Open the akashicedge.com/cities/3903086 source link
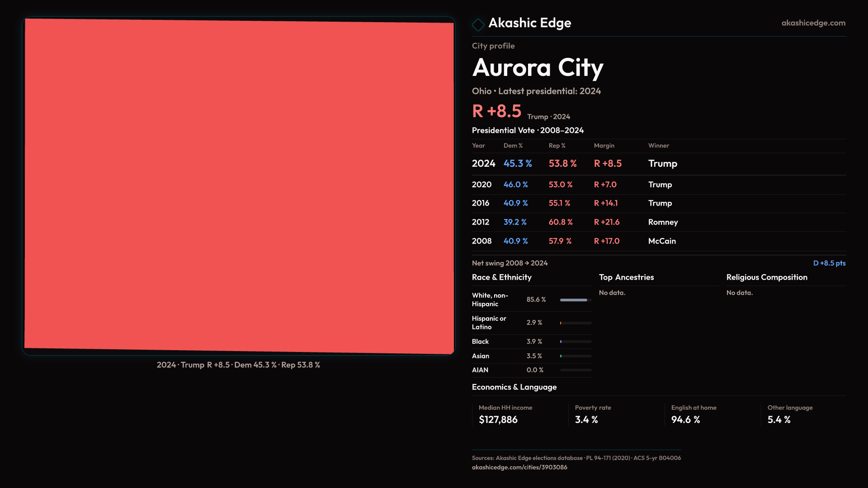 click(519, 468)
